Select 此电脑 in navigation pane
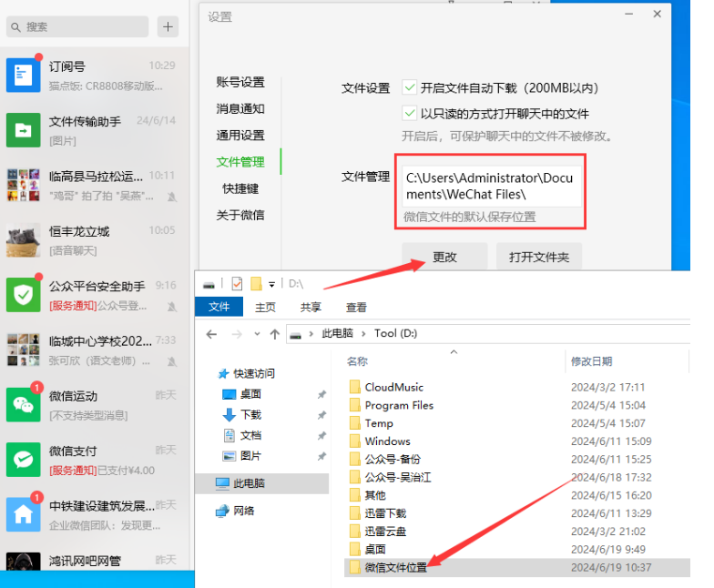 tap(262, 483)
